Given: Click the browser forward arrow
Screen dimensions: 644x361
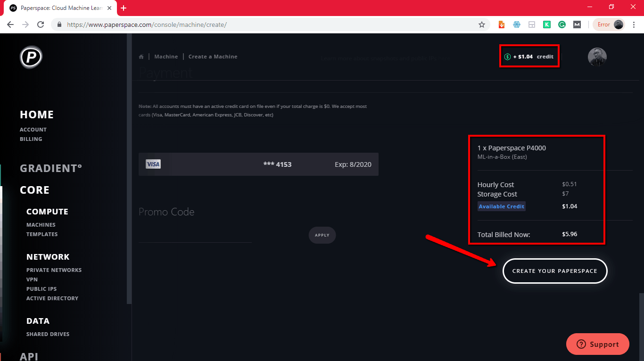Looking at the screenshot, I should (x=25, y=25).
